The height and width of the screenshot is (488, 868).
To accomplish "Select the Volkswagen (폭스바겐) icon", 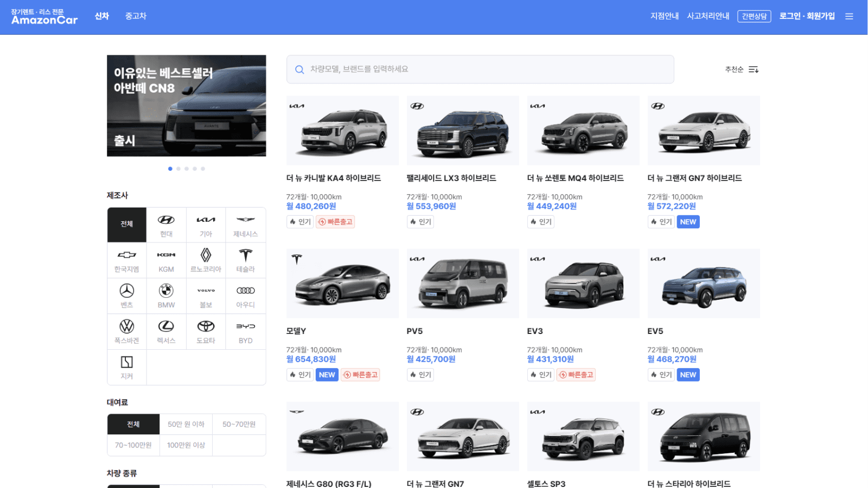I will [127, 332].
